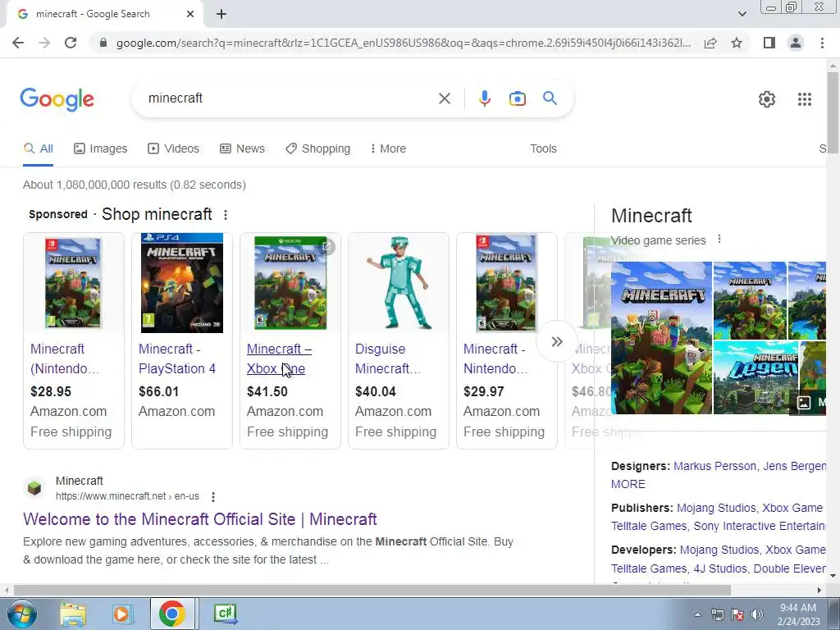Open Chrome profile avatar
Viewport: 840px width, 630px height.
[796, 43]
